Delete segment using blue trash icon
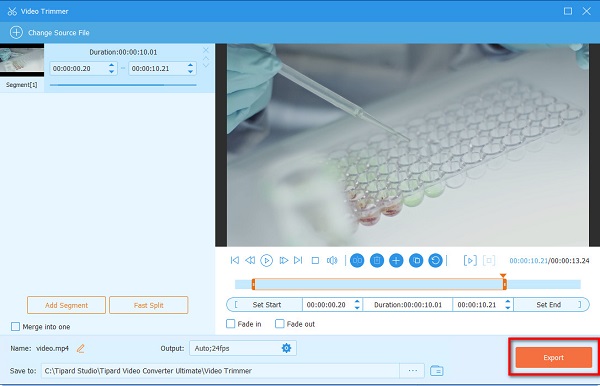Image resolution: width=600 pixels, height=386 pixels. click(377, 261)
